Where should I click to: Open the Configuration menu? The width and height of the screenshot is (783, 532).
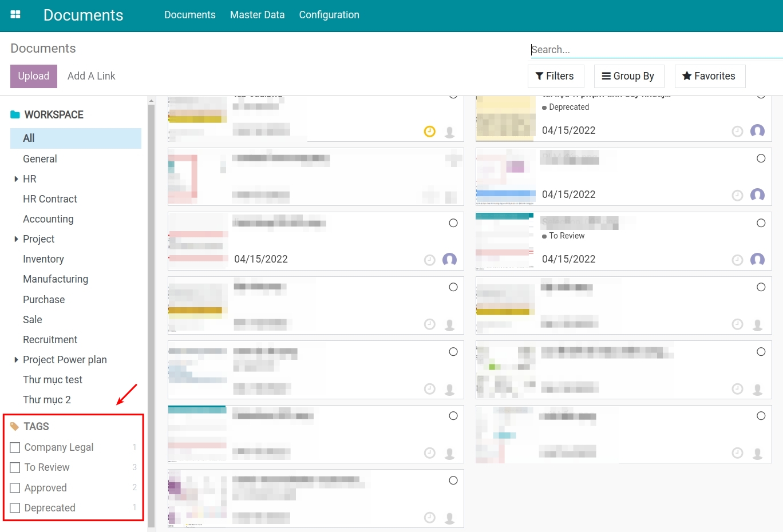329,15
